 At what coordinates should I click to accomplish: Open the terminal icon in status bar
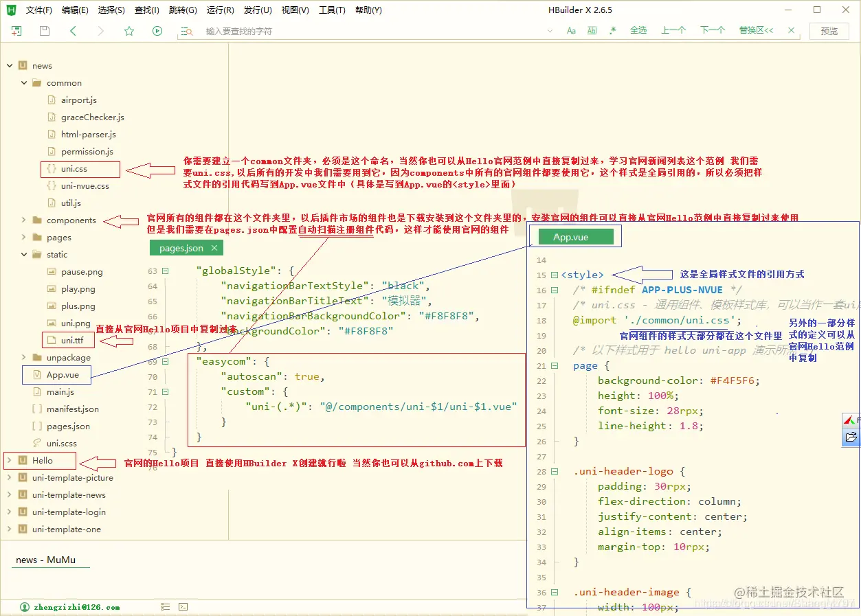[x=183, y=607]
